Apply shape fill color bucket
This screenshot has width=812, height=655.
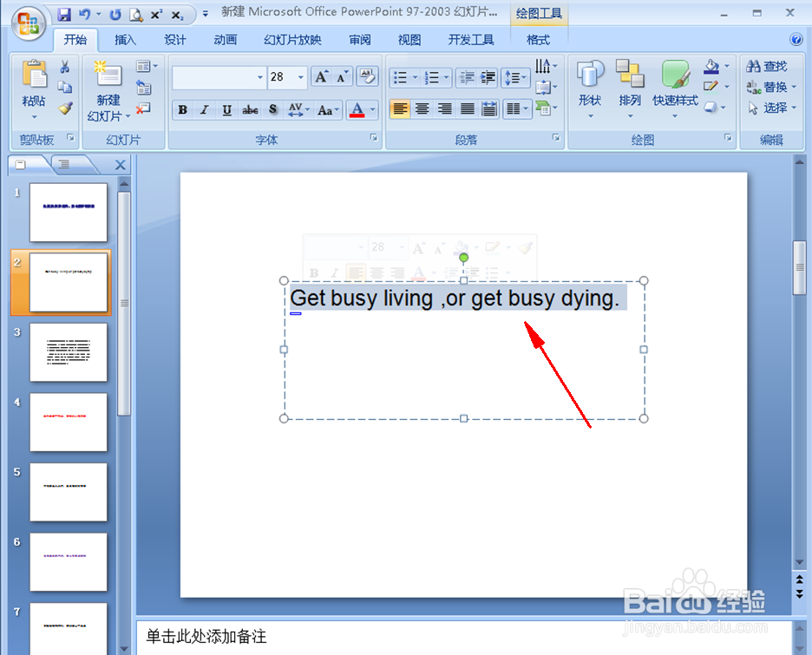[711, 66]
